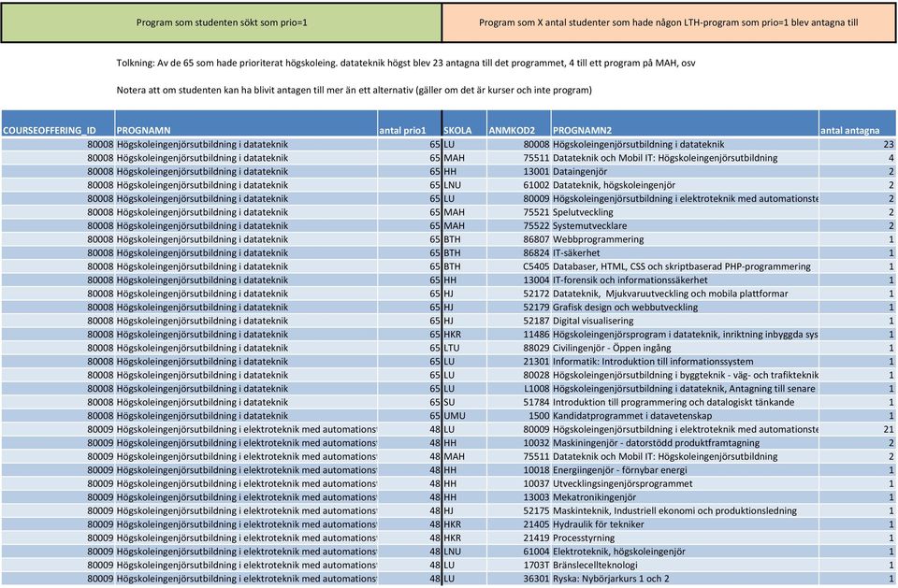Select the SKOLA column header
This screenshot has height=588, width=898.
tap(465, 123)
